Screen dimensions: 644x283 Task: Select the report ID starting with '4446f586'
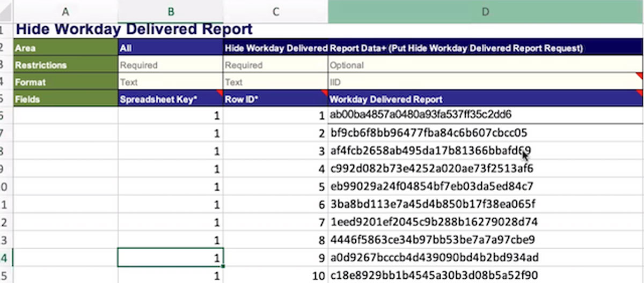pyautogui.click(x=486, y=240)
